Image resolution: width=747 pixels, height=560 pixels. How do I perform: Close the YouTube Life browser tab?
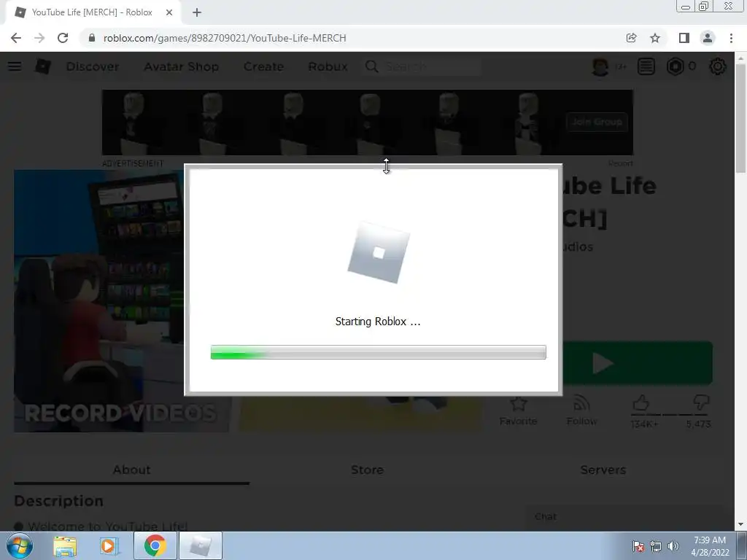pos(169,12)
